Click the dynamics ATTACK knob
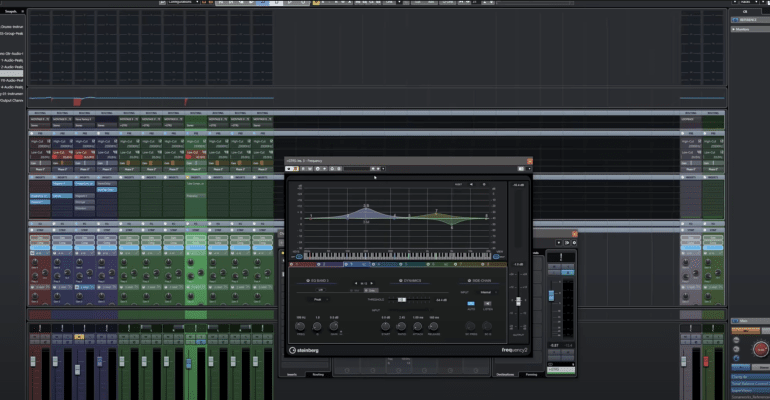Image resolution: width=770 pixels, height=400 pixels. 417,326
